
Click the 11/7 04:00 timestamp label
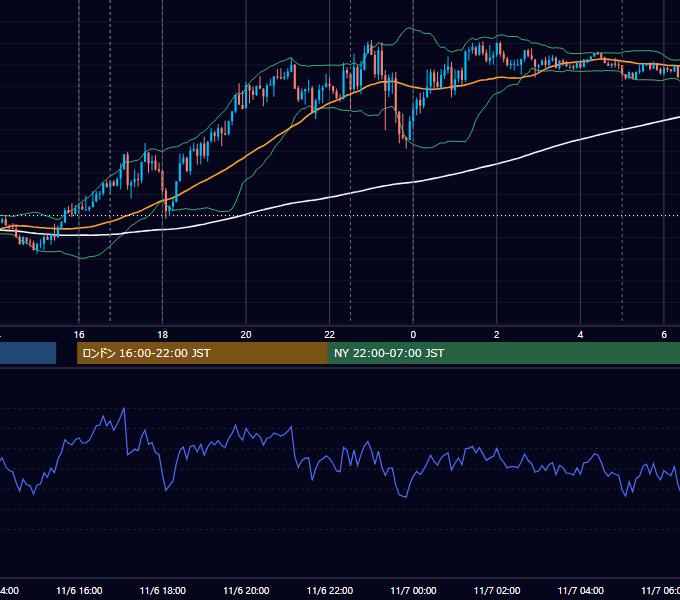[x=581, y=590]
